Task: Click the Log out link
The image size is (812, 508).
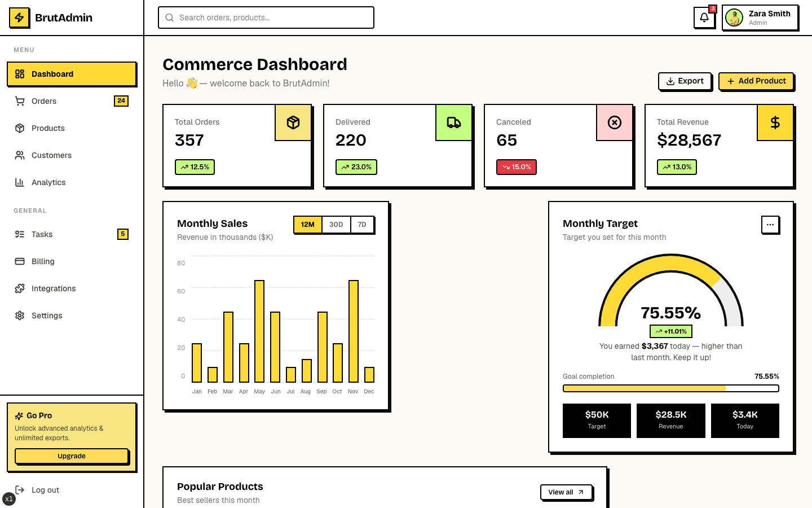Action: [72, 490]
